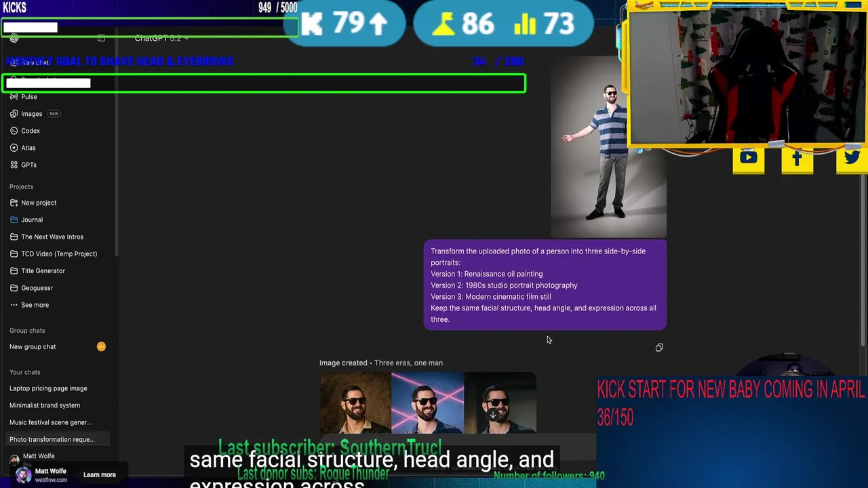Viewport: 868px width, 488px height.
Task: Click the Facebook icon on stream overlay
Action: tap(797, 158)
